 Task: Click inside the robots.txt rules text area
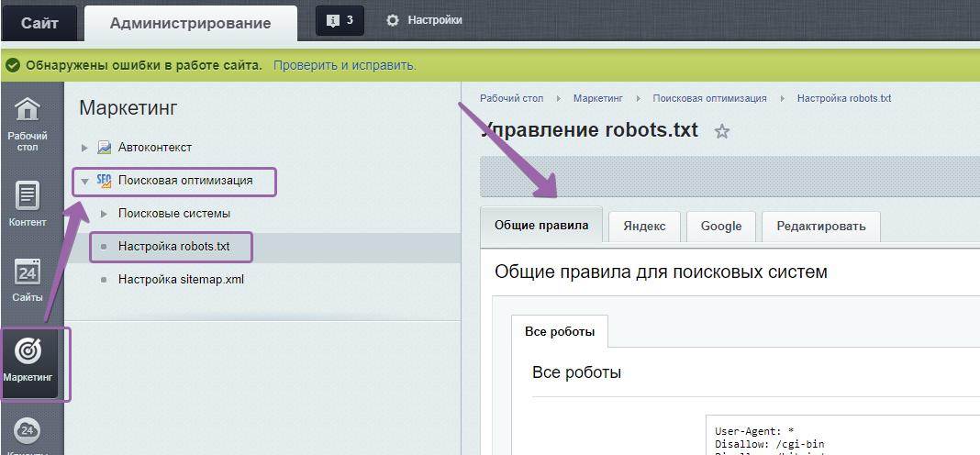click(x=842, y=435)
